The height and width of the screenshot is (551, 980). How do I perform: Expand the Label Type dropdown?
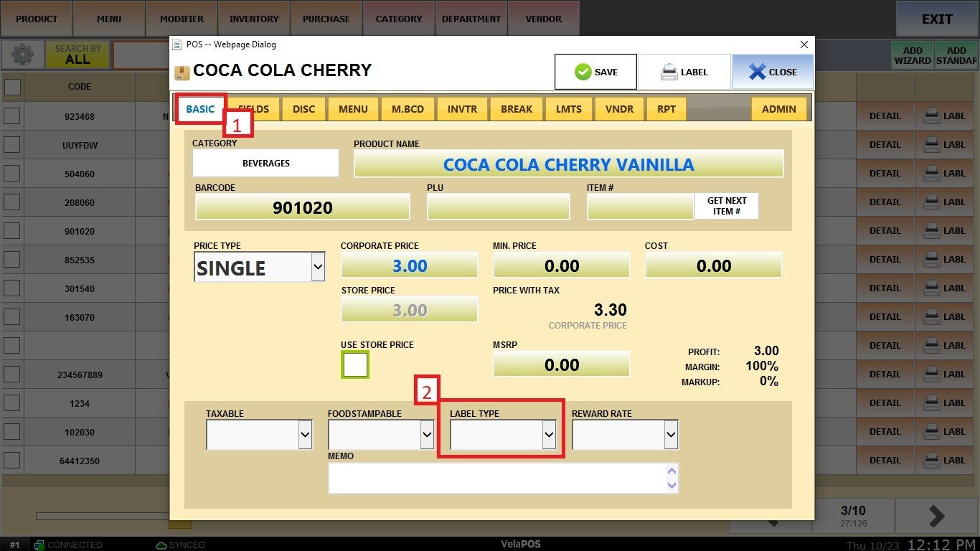(549, 434)
